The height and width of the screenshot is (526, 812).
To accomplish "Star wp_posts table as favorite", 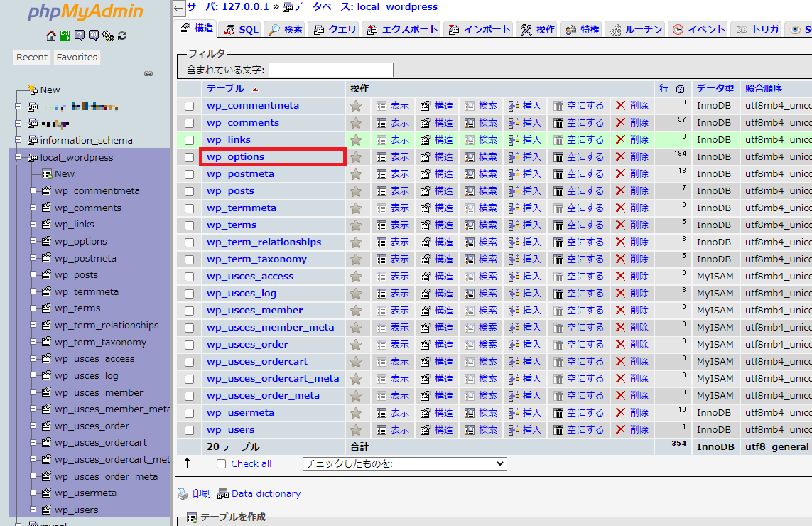I will click(356, 191).
